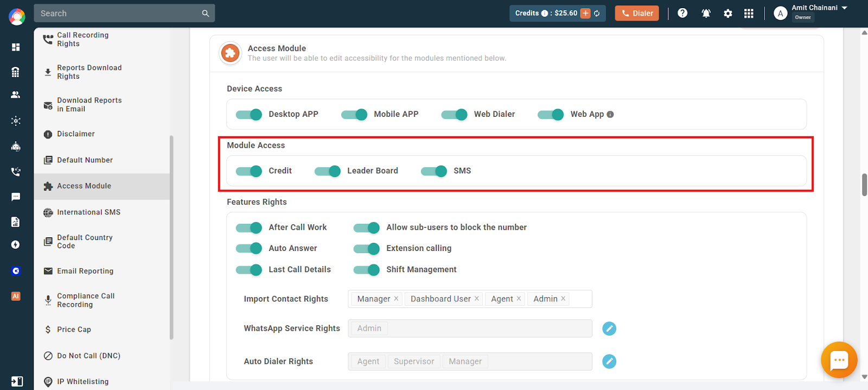Screen dimensions: 868x390
Task: Open the robot icon in left rail
Action: click(x=16, y=146)
